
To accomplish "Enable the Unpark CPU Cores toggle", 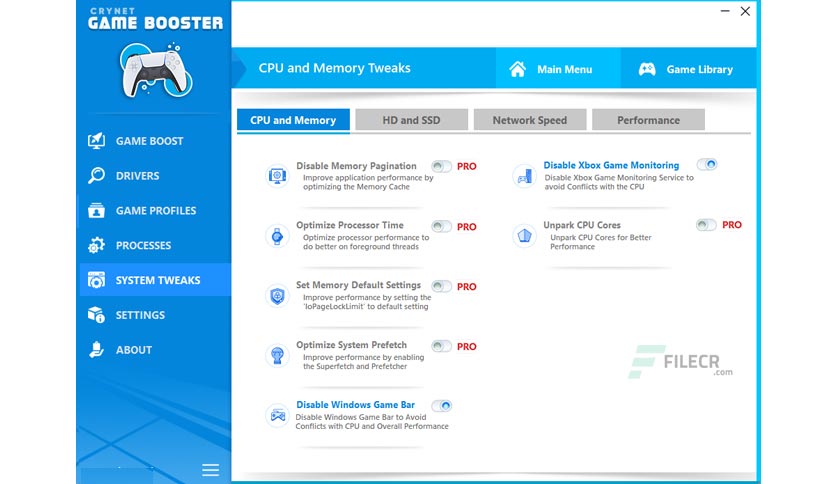I will click(706, 225).
